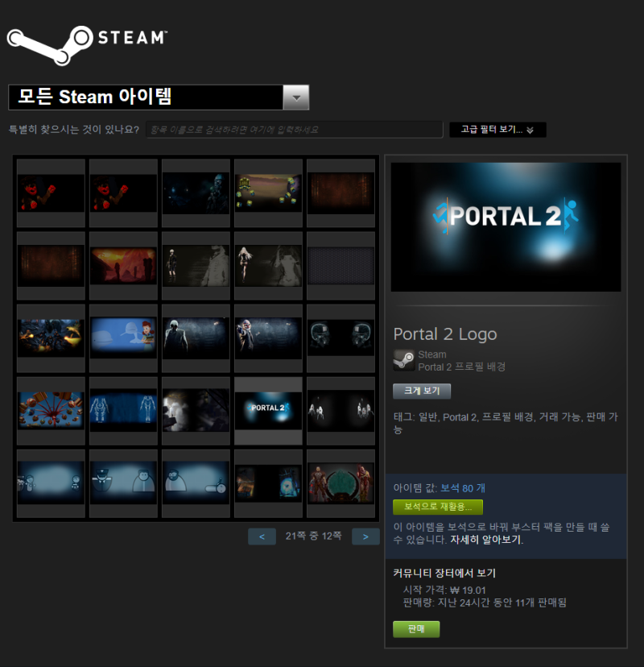Screen dimensions: 644x667
Task: Select the white smoke dark scene item
Action: click(x=196, y=411)
